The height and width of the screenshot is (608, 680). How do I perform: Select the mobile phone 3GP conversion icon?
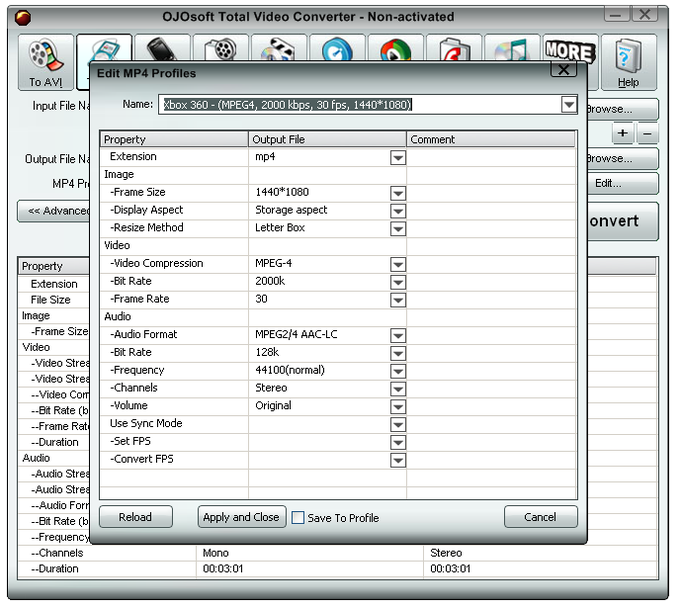pos(163,49)
